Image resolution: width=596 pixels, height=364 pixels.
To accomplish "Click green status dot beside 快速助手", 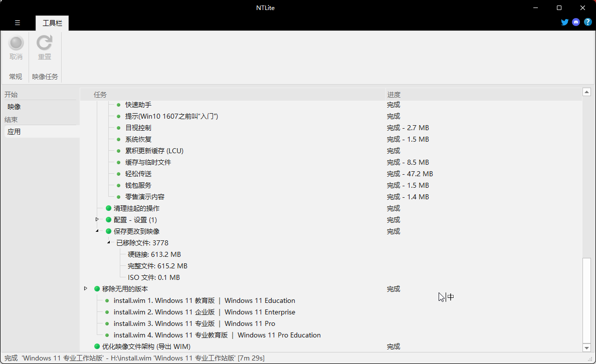I will pos(119,105).
